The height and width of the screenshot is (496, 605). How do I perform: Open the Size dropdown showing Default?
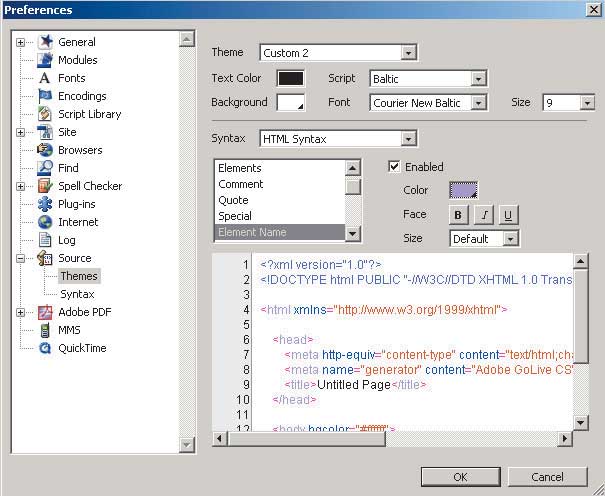pyautogui.click(x=510, y=239)
